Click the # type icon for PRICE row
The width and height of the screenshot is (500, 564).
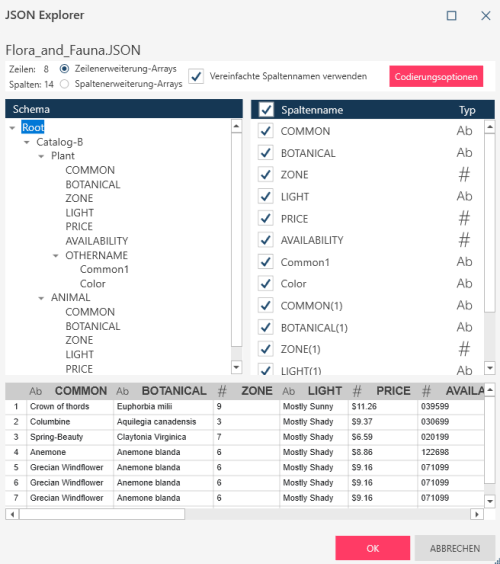(464, 218)
